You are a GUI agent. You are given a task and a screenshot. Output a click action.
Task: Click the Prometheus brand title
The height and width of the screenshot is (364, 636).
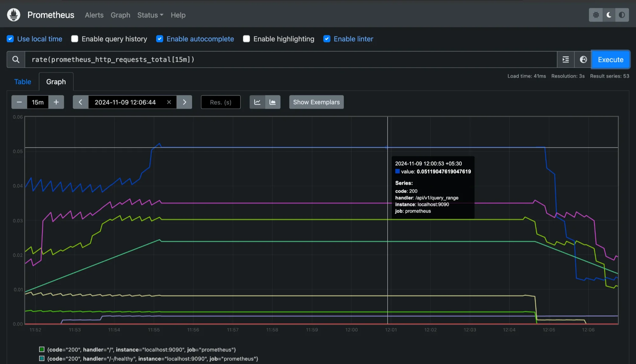click(x=51, y=15)
